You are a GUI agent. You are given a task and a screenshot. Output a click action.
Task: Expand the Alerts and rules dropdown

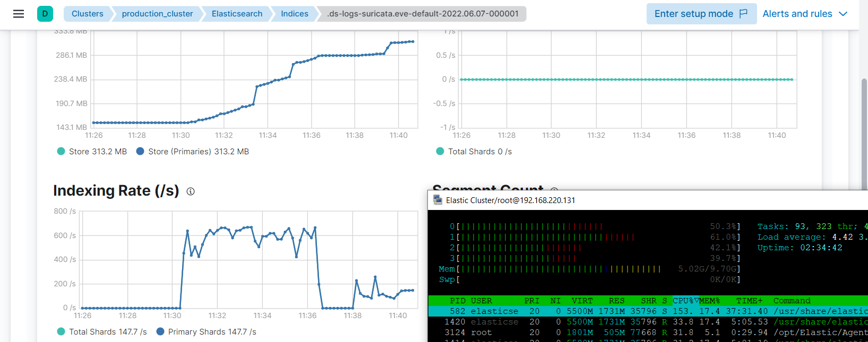(805, 14)
